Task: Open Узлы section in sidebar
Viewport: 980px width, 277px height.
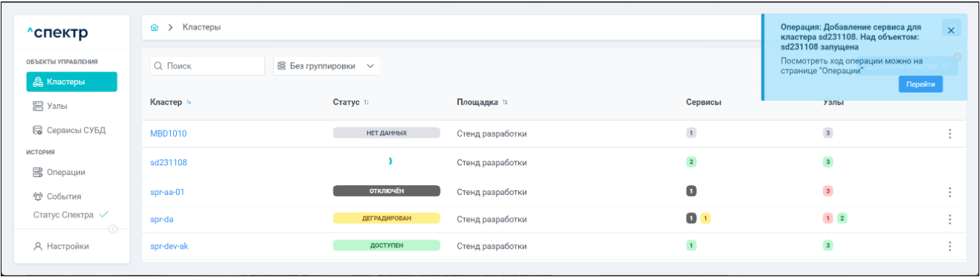Action: coord(71,107)
